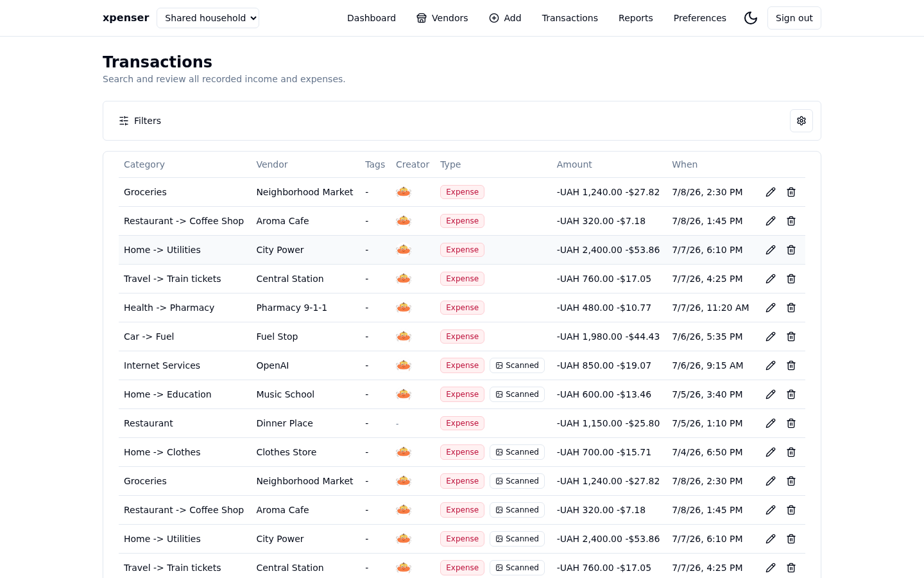Delete the Aroma Cafe row lacking a Scanned badge

[791, 221]
